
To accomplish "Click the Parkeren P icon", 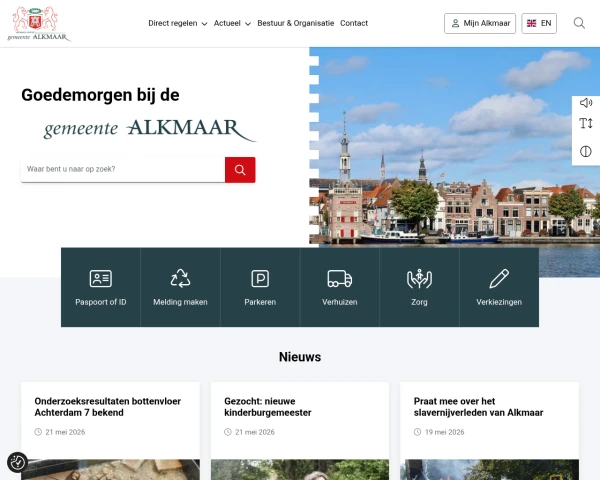I will 260,278.
